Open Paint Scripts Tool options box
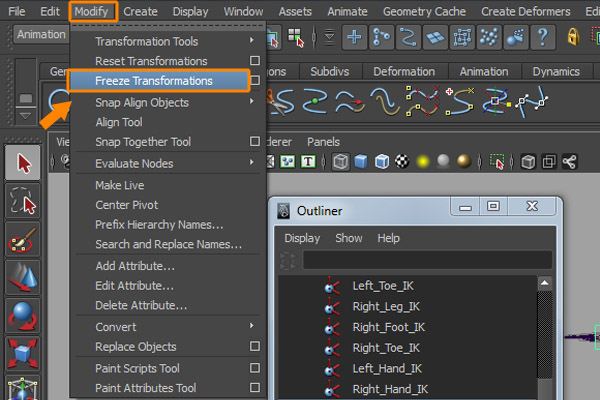This screenshot has width=600, height=400. (255, 367)
